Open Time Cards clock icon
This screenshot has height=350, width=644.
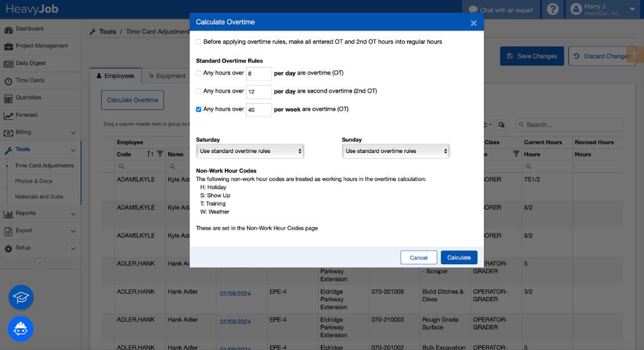pos(8,81)
